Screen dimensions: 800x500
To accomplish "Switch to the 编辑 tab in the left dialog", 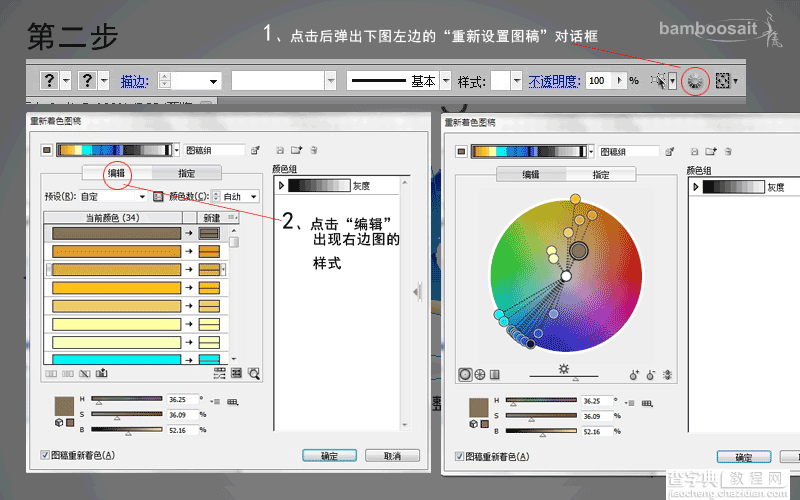I will (x=117, y=173).
